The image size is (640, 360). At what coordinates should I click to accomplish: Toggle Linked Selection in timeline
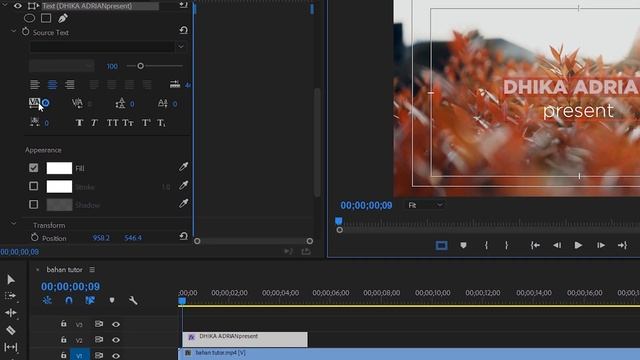(x=90, y=300)
